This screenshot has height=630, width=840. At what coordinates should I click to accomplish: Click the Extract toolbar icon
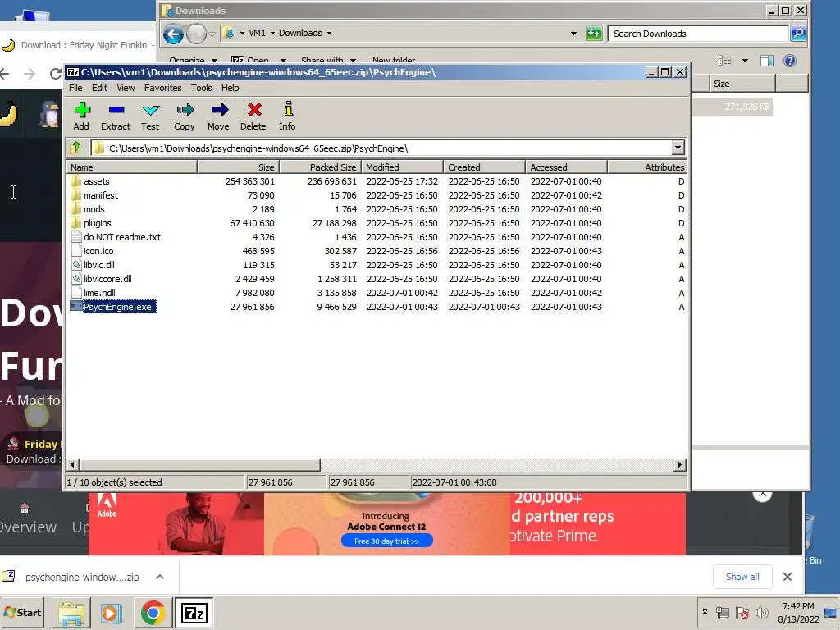[116, 111]
